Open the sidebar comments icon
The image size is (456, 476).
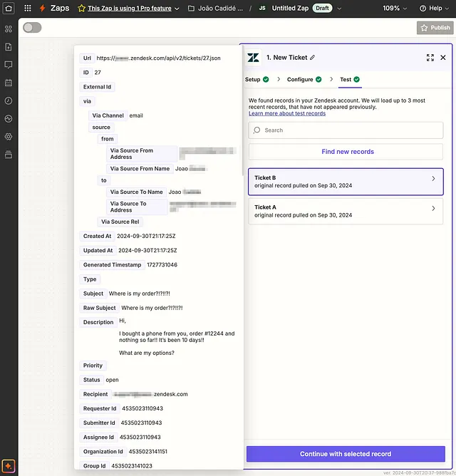[x=9, y=65]
